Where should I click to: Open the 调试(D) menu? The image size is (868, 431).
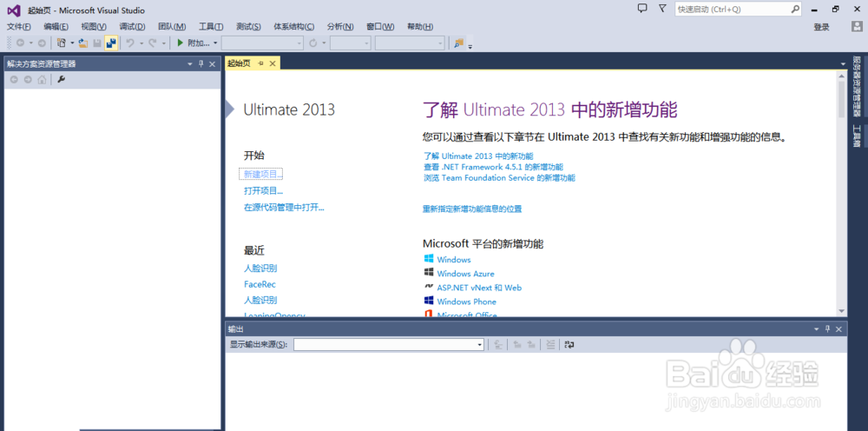(x=132, y=27)
